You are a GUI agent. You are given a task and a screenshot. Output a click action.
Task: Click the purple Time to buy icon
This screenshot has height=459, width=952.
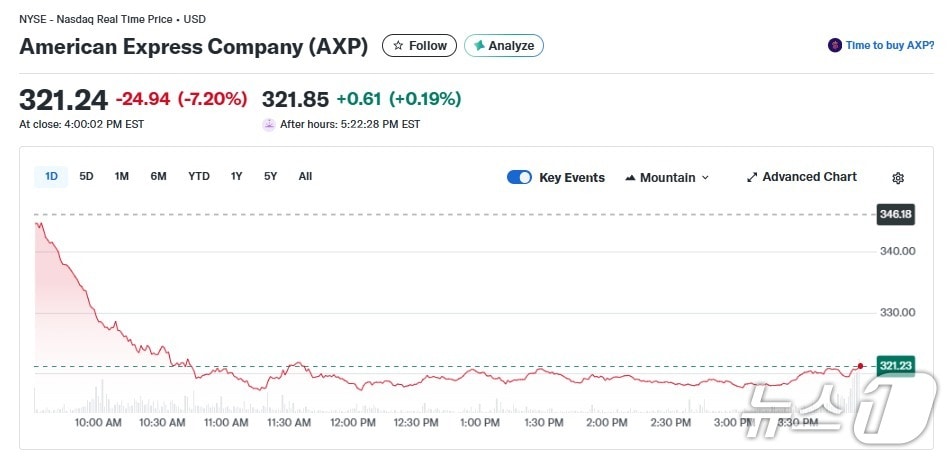pyautogui.click(x=835, y=45)
